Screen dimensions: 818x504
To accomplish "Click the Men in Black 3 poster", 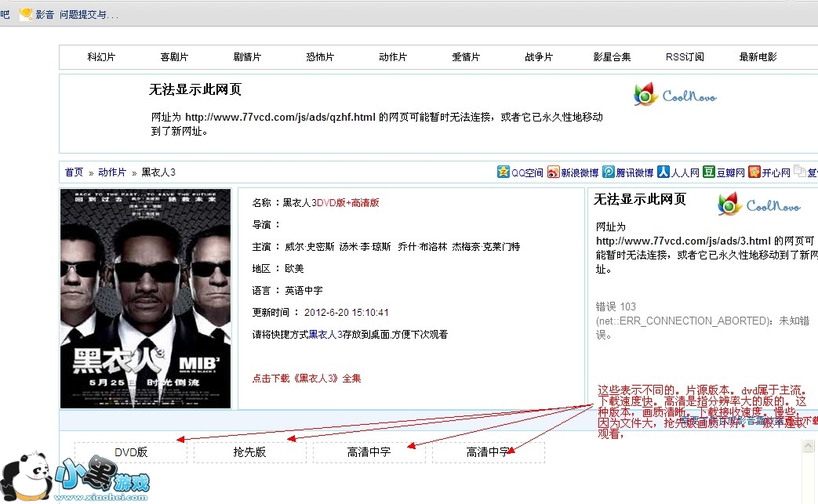I will tap(146, 299).
